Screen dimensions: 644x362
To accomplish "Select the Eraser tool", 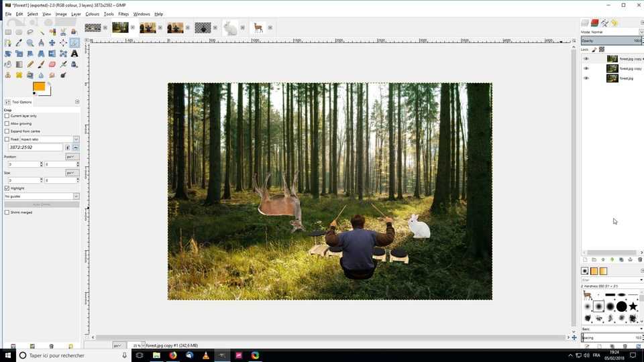I will pyautogui.click(x=52, y=64).
